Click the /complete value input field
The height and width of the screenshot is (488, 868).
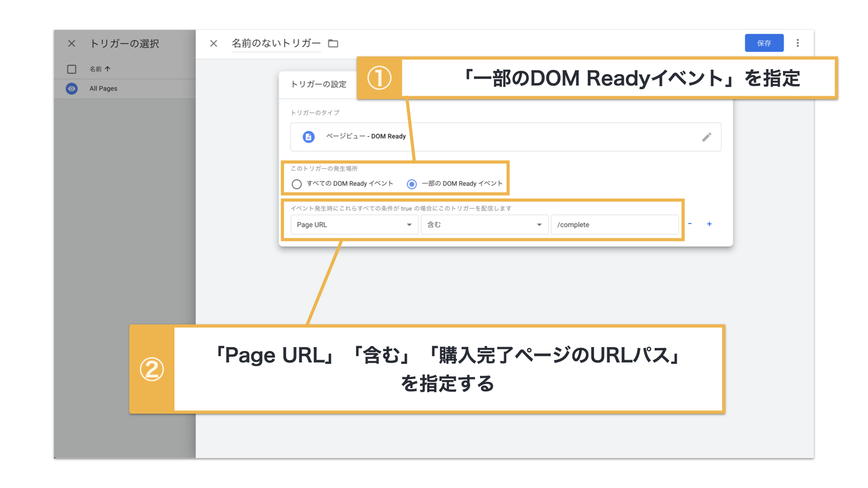pos(615,225)
